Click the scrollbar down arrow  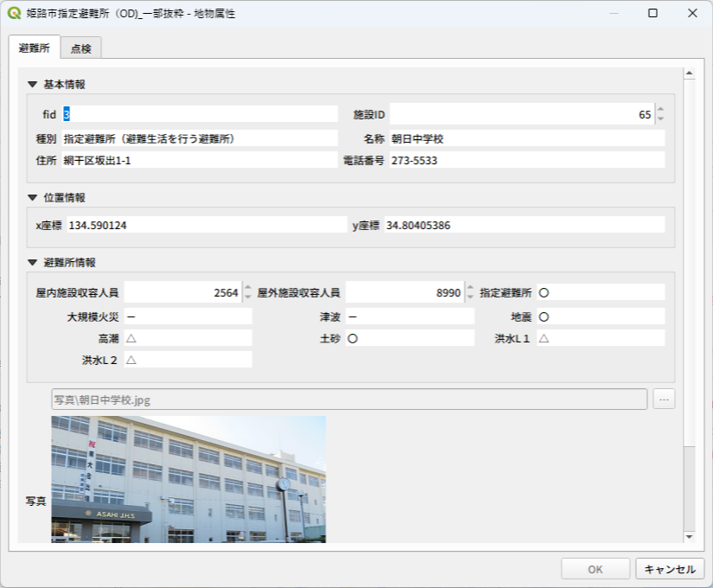(x=689, y=537)
